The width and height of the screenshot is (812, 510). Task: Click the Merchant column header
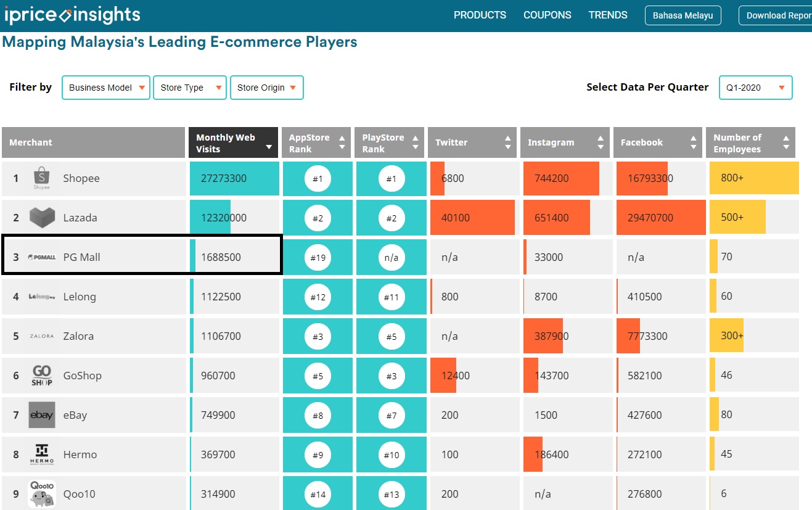click(x=93, y=142)
